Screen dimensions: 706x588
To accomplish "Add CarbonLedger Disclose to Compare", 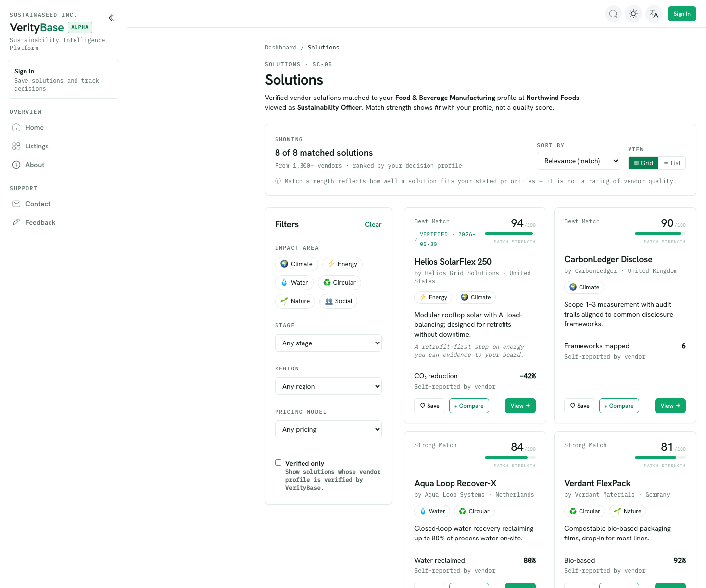I will 619,406.
